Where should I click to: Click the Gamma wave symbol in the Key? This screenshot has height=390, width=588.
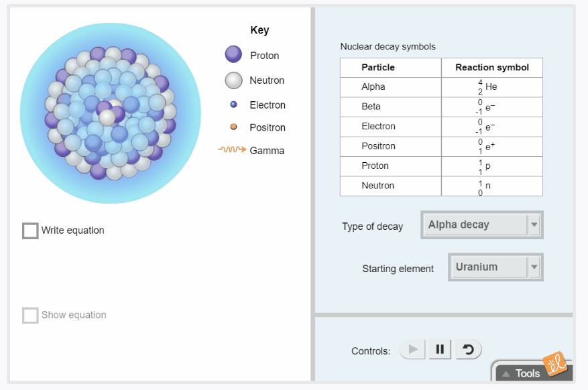[233, 151]
